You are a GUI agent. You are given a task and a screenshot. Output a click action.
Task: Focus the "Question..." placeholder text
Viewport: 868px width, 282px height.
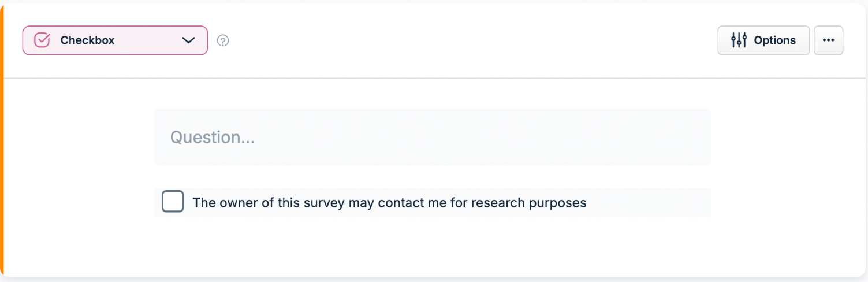click(x=212, y=138)
